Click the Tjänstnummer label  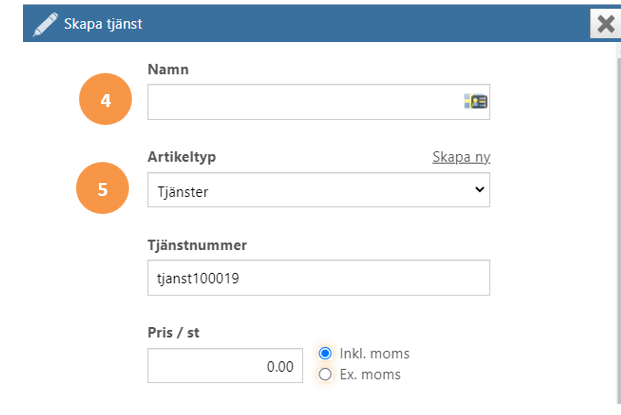click(197, 245)
